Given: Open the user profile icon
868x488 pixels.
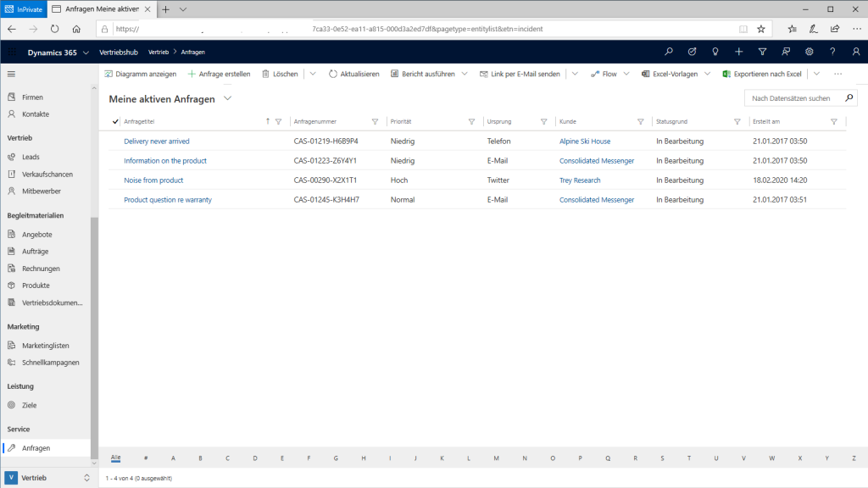Looking at the screenshot, I should click(x=856, y=52).
